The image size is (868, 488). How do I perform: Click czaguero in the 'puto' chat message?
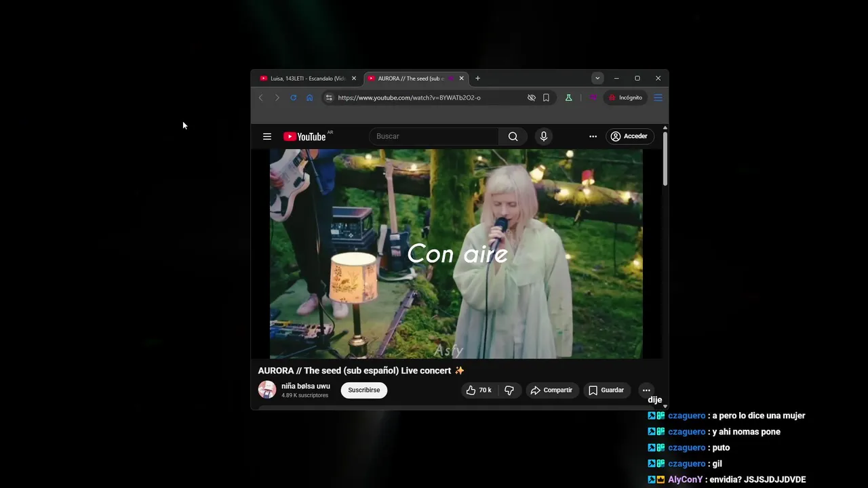click(x=687, y=448)
